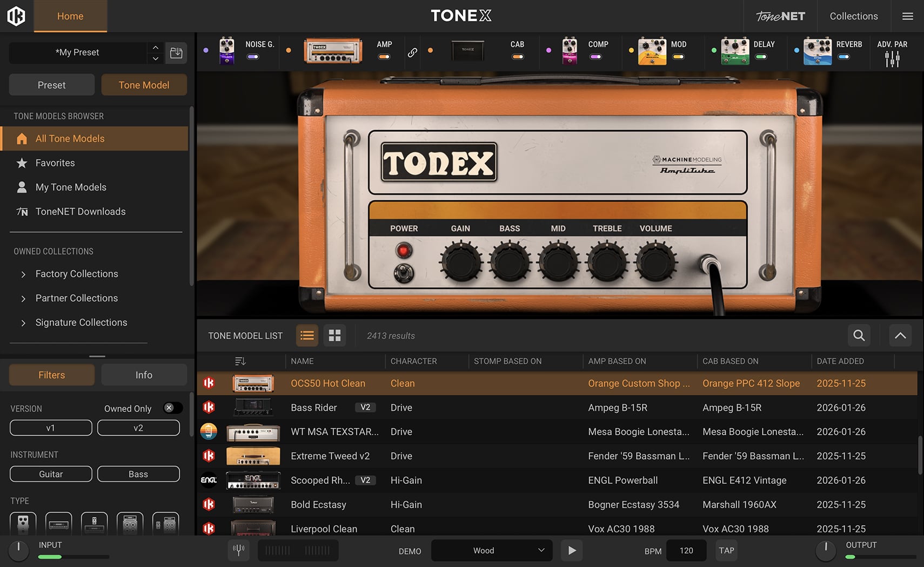Click the amp-cab link icon
The height and width of the screenshot is (567, 924).
click(x=412, y=52)
